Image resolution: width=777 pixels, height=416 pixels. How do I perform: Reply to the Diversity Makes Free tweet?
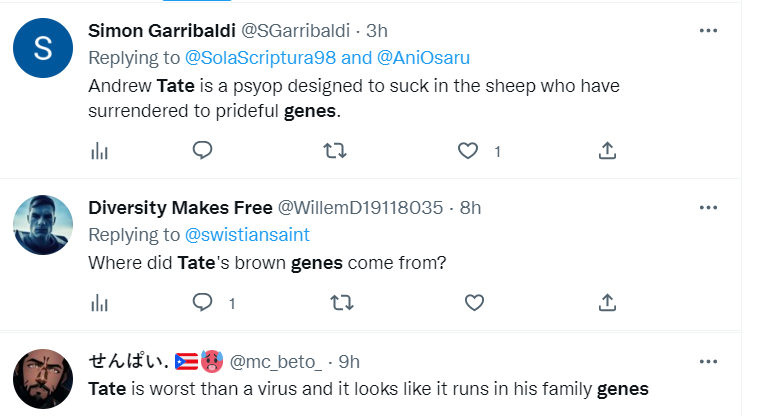click(202, 302)
